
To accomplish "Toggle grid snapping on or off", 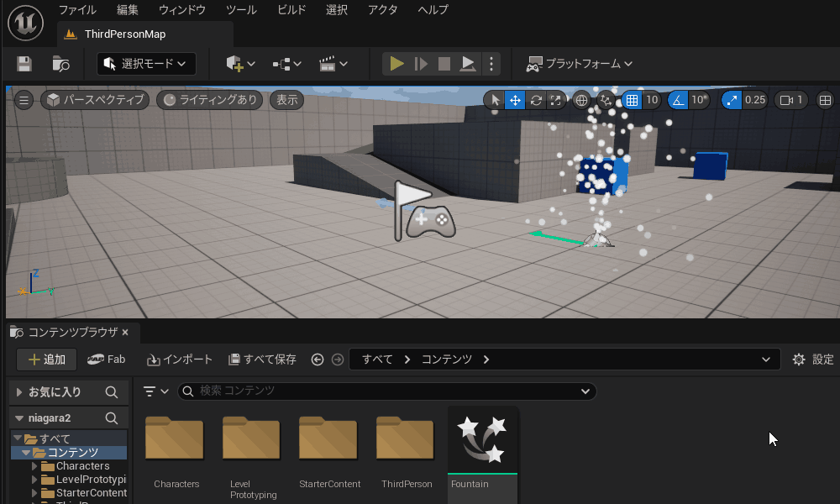I will [x=631, y=100].
